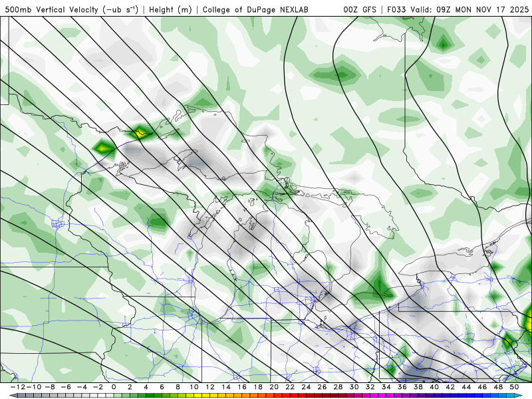The image size is (532, 399).
Task: Select the '30' value on the color scale
Action: point(354,387)
